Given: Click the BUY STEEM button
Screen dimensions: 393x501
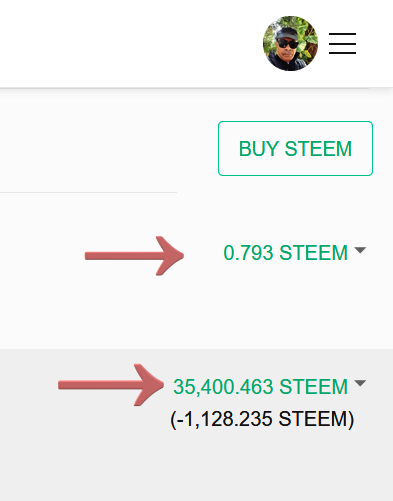Looking at the screenshot, I should pyautogui.click(x=295, y=148).
